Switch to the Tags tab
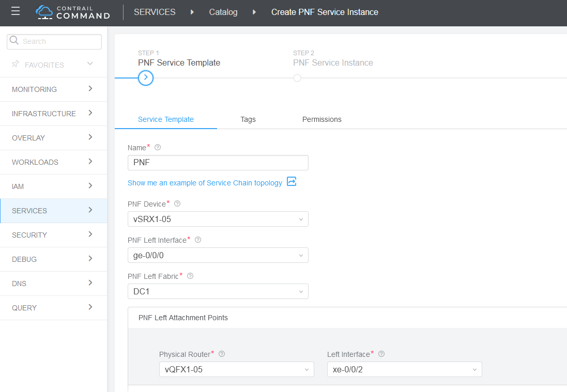 tap(248, 119)
